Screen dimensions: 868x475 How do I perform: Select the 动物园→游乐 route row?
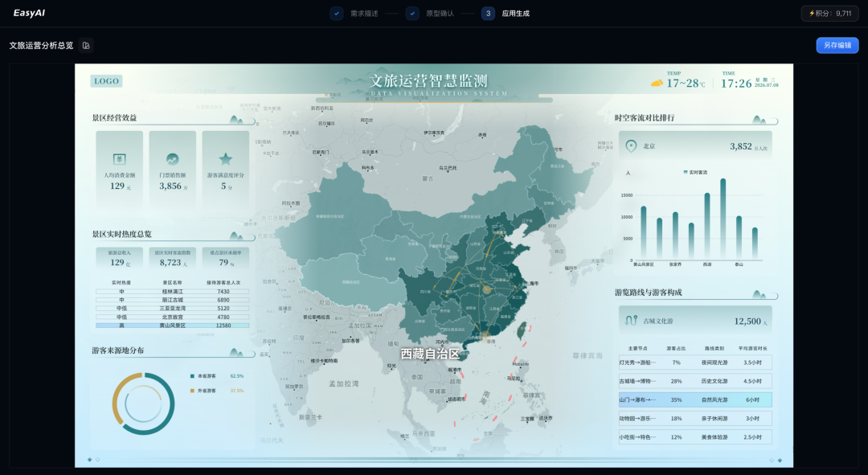(x=695, y=419)
